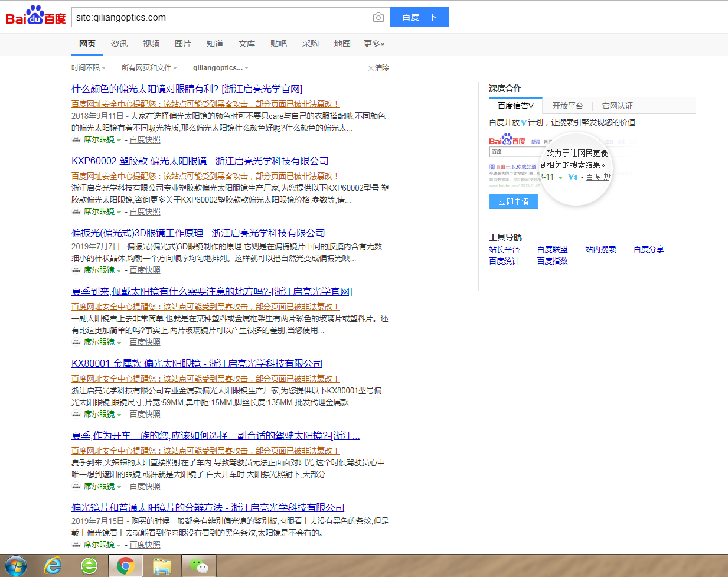Open the 百度分享 tool link
This screenshot has width=728, height=577.
click(649, 250)
